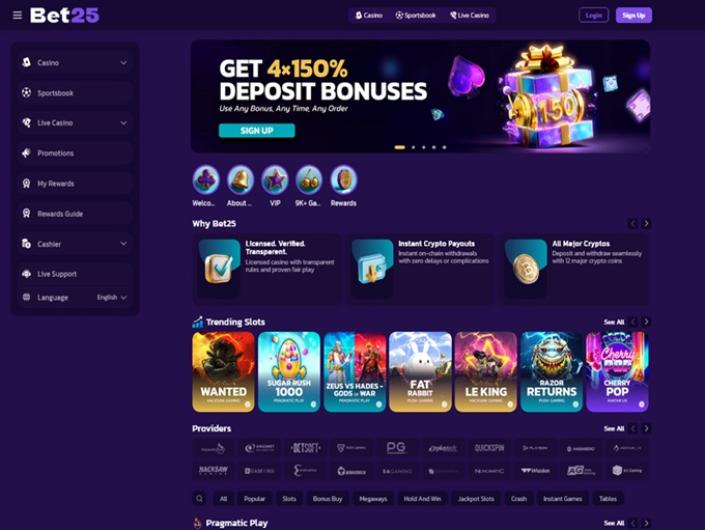Image resolution: width=705 pixels, height=530 pixels.
Task: Expand the Casino sidebar section
Action: [x=75, y=63]
